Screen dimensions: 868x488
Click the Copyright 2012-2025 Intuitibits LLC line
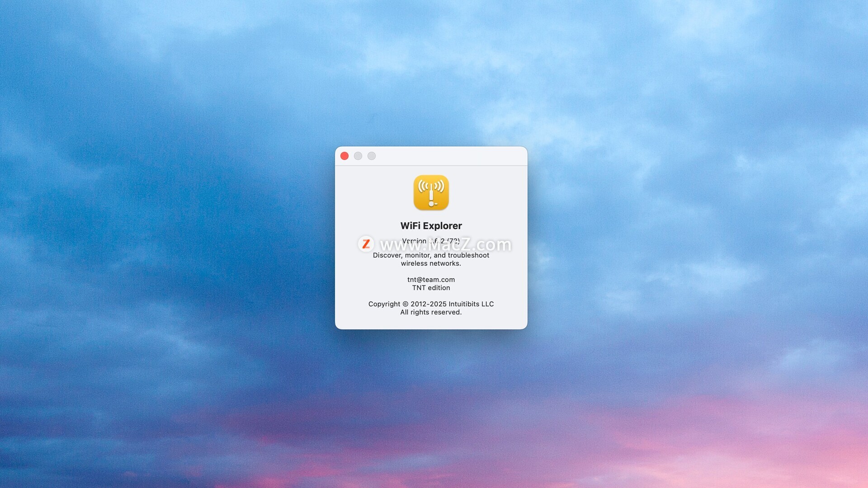[431, 304]
